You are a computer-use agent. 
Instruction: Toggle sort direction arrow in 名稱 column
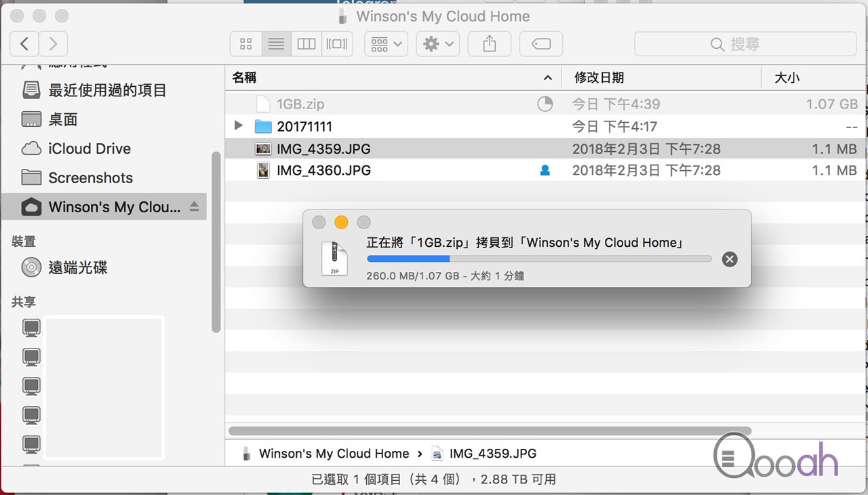pos(548,78)
